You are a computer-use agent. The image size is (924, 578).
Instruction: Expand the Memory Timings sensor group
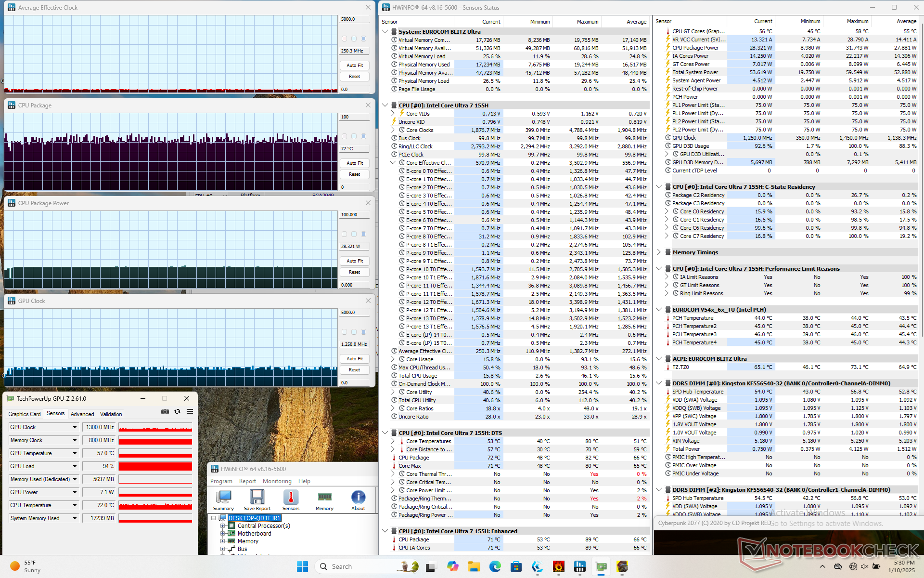point(659,252)
